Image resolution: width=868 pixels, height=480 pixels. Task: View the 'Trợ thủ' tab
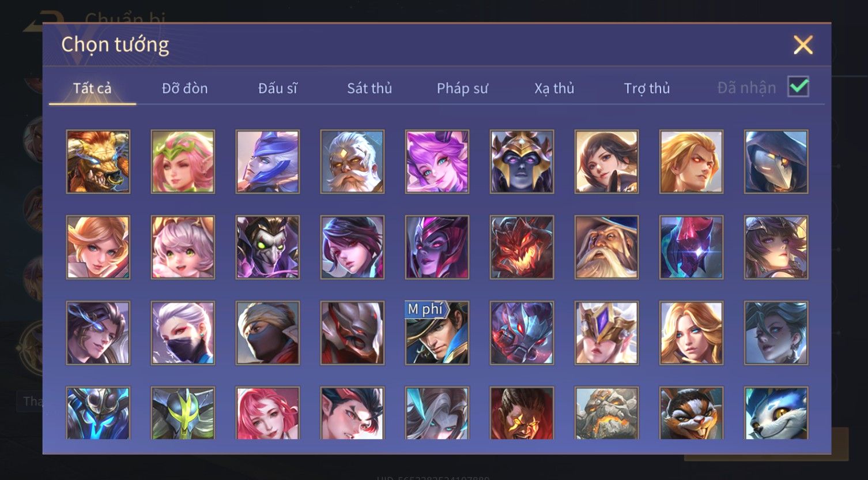pos(647,88)
